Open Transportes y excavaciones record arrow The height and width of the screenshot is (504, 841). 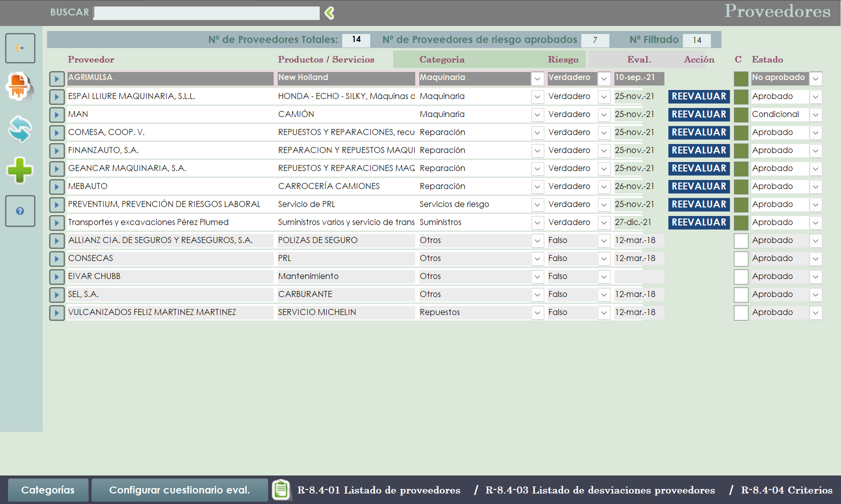tap(57, 222)
